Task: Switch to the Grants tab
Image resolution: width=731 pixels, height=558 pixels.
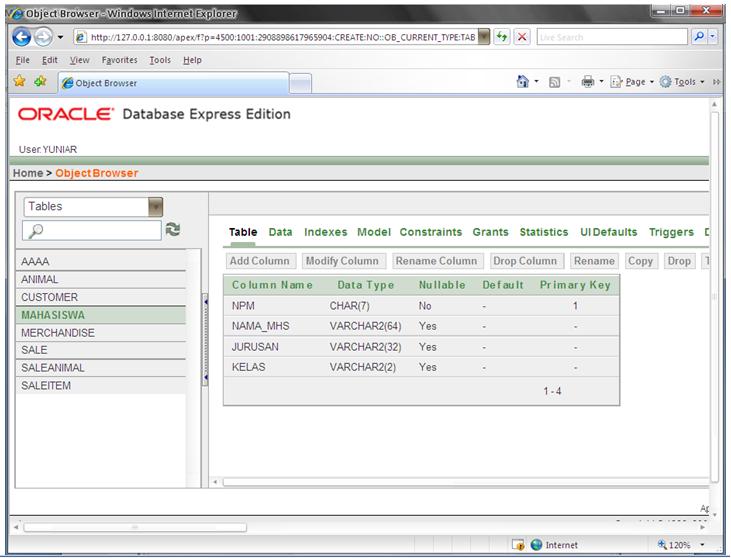Action: pos(490,232)
